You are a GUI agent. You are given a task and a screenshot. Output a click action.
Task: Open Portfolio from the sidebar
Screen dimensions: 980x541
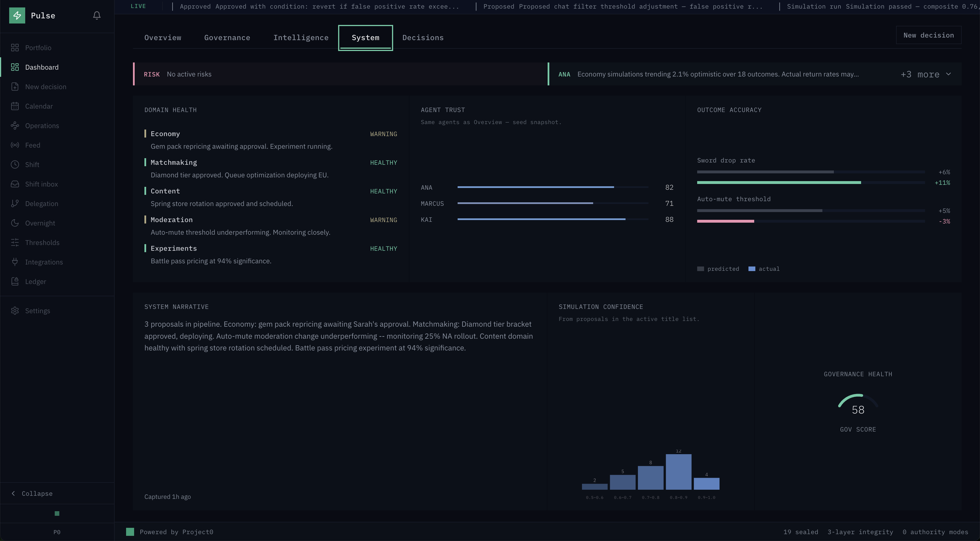57,48
